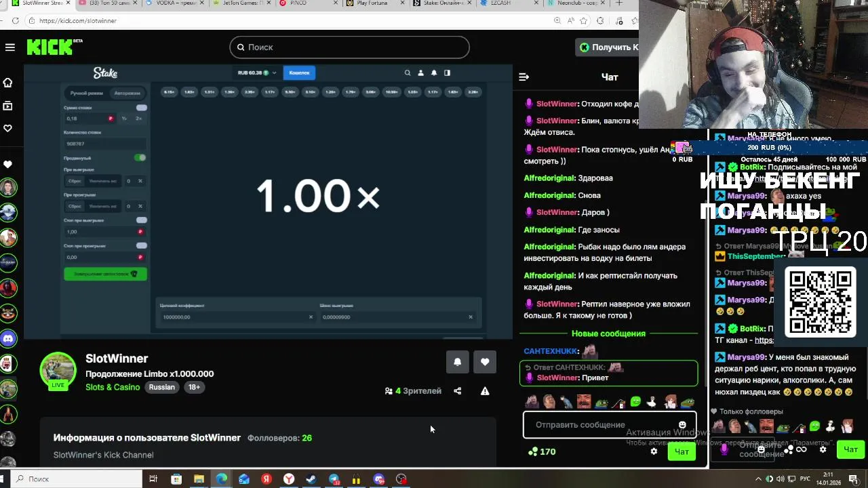The height and width of the screenshot is (488, 868).
Task: Open Stake user profile icon
Action: click(420, 73)
